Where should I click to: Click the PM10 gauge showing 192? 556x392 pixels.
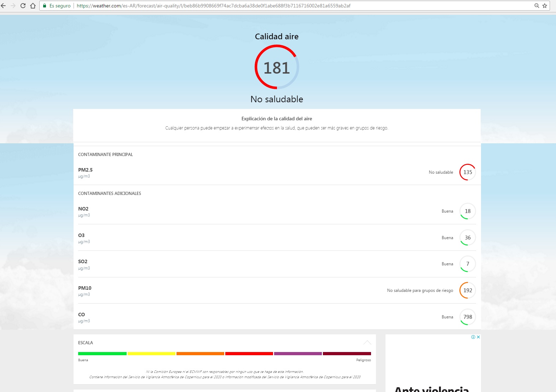(467, 290)
